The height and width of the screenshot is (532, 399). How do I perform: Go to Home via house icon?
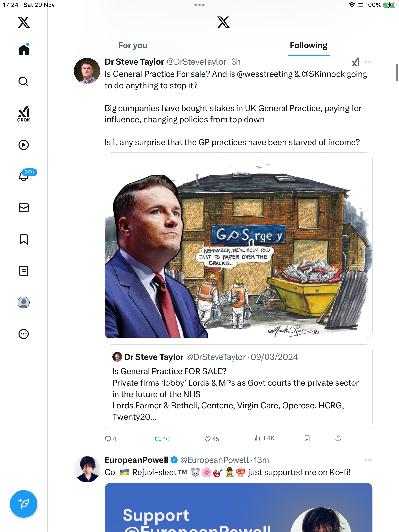24,50
